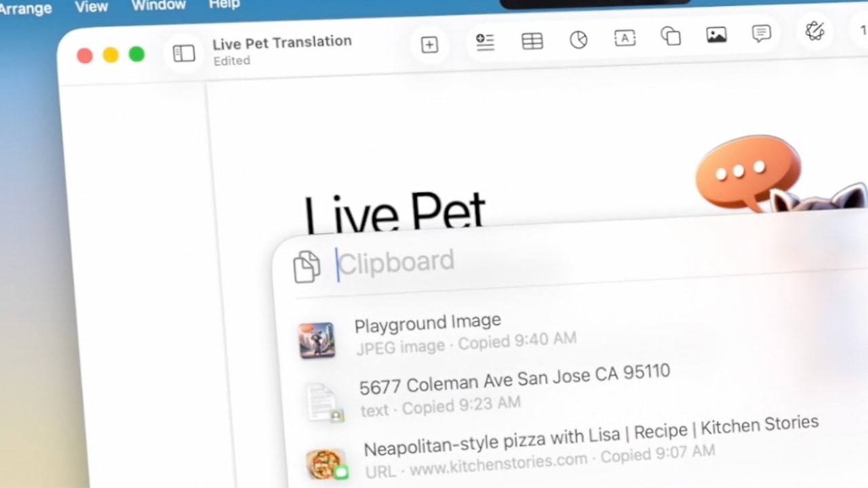
Task: Click the shapes icon in the toolbar
Action: 671,37
